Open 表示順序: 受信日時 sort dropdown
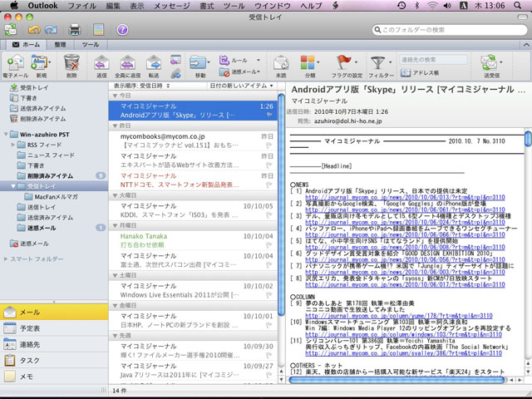532x399 pixels. point(141,86)
